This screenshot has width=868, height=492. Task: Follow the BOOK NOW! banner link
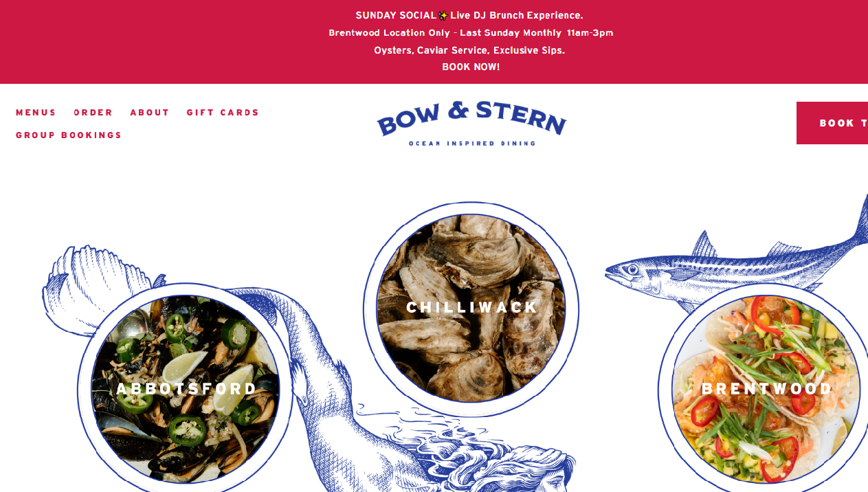[471, 67]
